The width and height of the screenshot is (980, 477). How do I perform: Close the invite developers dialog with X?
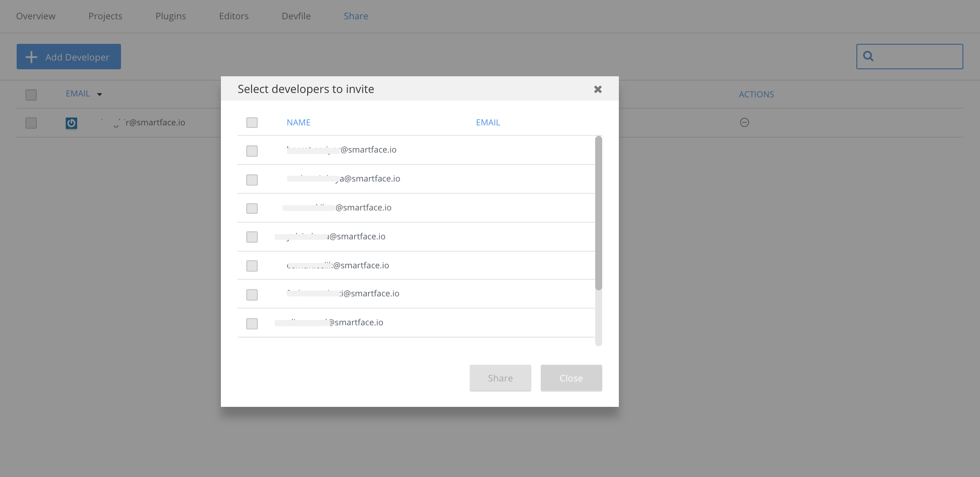point(598,89)
